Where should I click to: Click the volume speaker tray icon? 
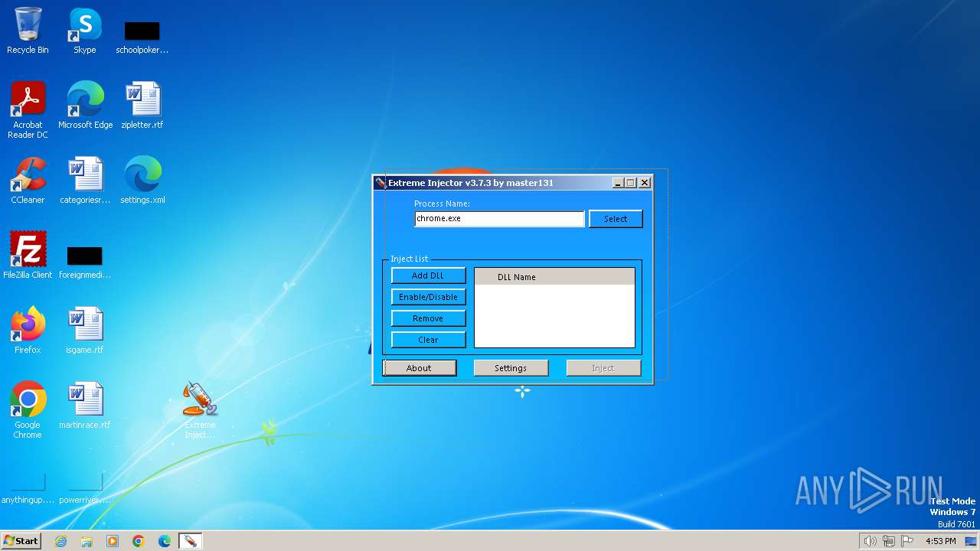(870, 541)
